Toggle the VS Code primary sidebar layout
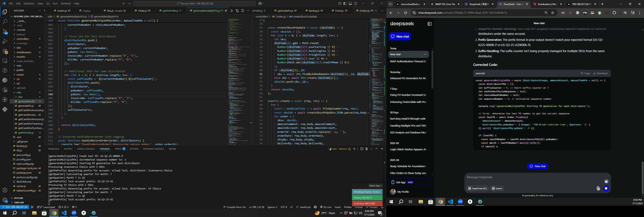Viewport: 644px width, 217px height. coord(345,3)
